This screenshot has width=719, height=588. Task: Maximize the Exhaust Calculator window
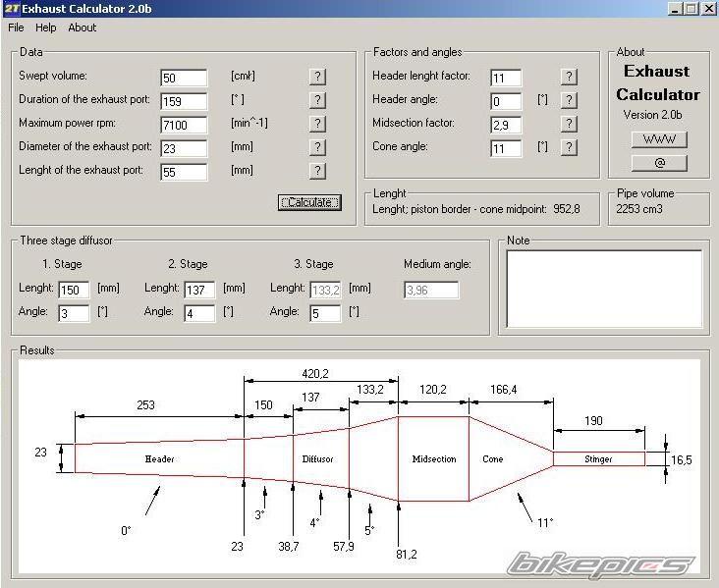pyautogui.click(x=691, y=9)
